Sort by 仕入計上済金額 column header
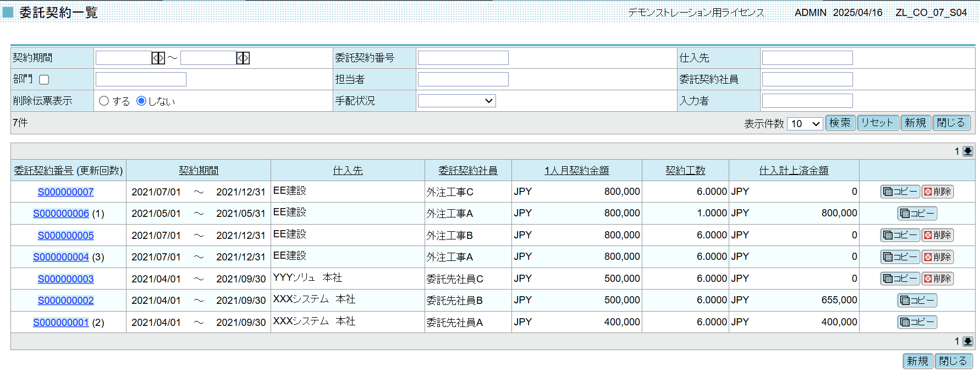 [794, 171]
